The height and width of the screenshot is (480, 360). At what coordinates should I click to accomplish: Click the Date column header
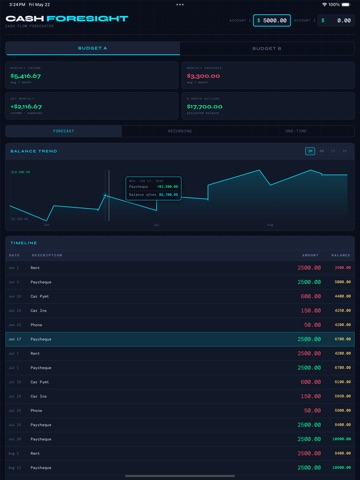[x=14, y=255]
